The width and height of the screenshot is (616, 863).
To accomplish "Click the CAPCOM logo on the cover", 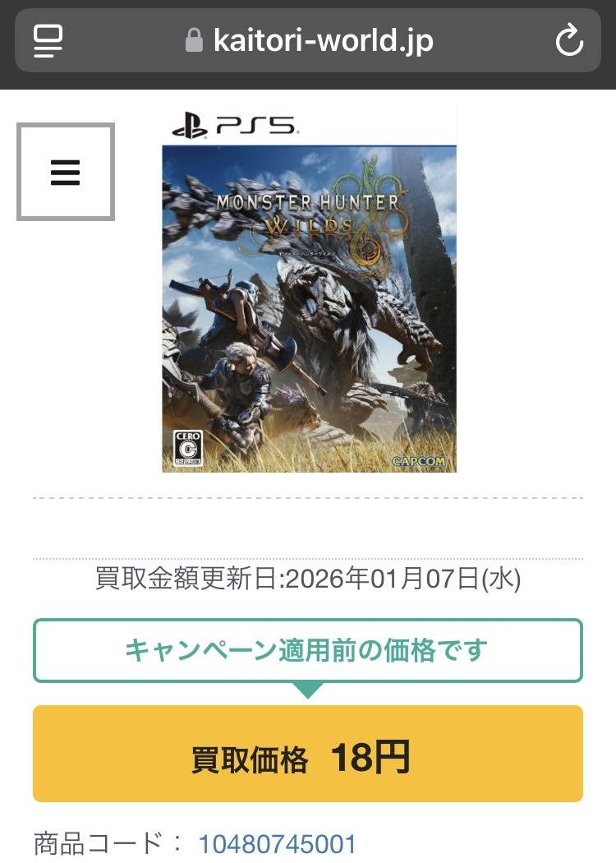I will [x=419, y=461].
